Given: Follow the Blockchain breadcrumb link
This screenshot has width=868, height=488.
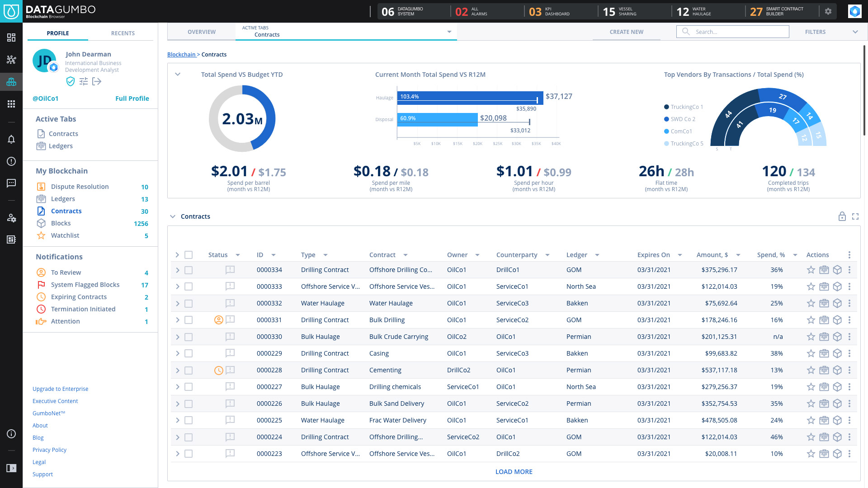Looking at the screenshot, I should 181,55.
